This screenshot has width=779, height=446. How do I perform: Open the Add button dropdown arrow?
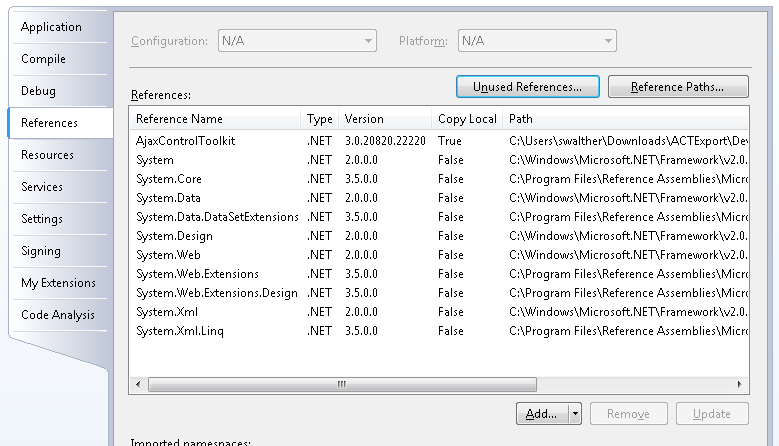575,413
